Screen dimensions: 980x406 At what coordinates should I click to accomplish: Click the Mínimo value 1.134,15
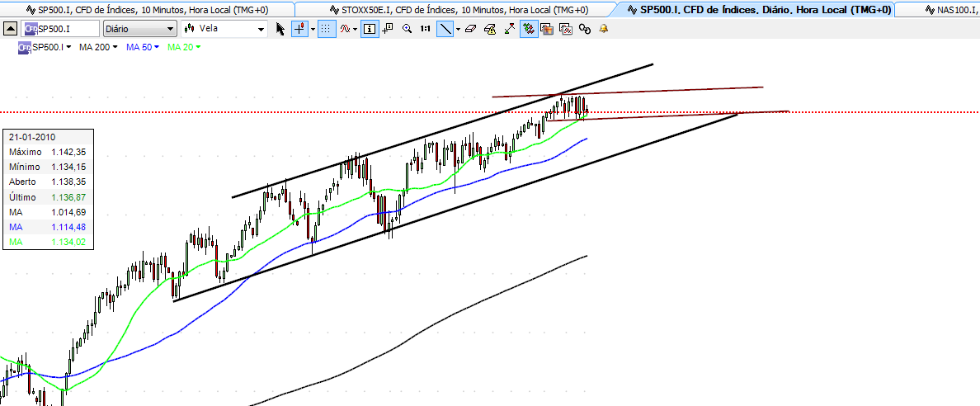[68, 167]
